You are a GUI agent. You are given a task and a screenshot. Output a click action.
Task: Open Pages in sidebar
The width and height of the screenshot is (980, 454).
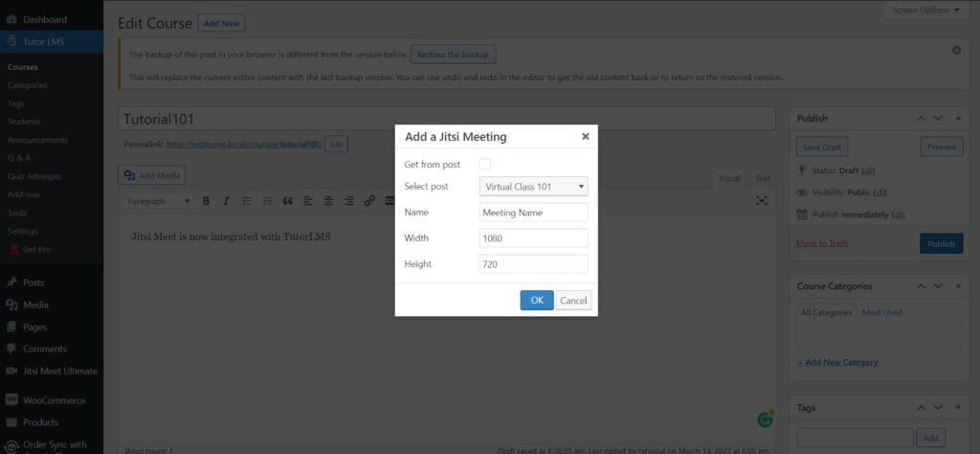34,327
